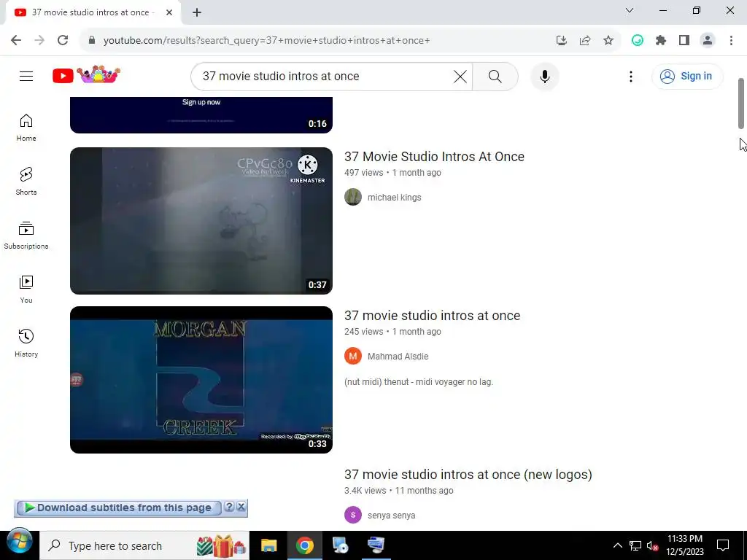This screenshot has width=747, height=560.
Task: Open the green Grammarly extension icon
Action: click(x=638, y=41)
